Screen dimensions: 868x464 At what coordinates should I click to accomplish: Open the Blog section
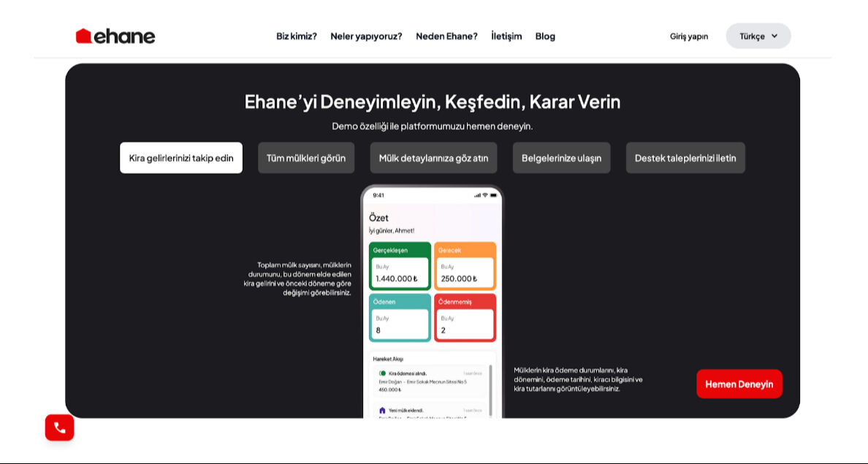pos(544,36)
